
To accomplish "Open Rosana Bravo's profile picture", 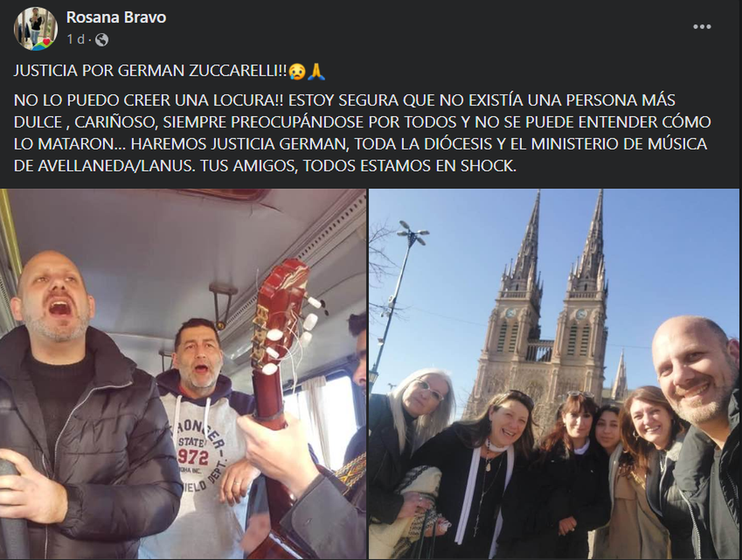I will coord(35,28).
